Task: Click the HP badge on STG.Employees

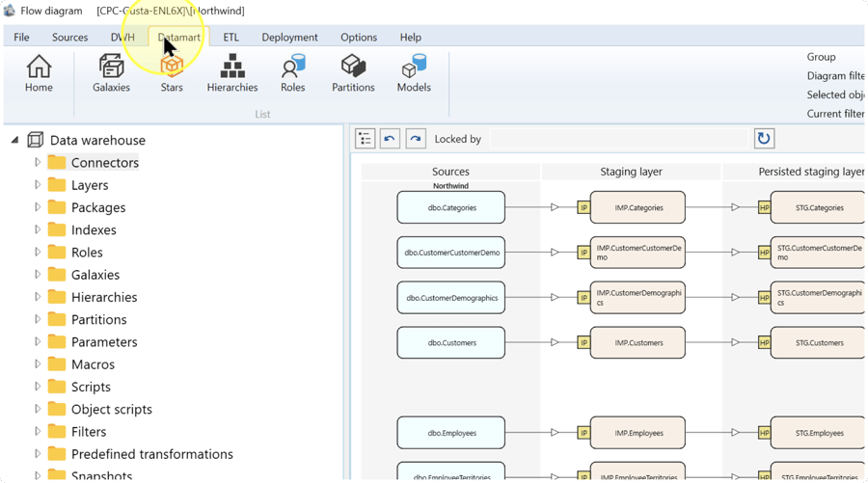Action: [765, 433]
